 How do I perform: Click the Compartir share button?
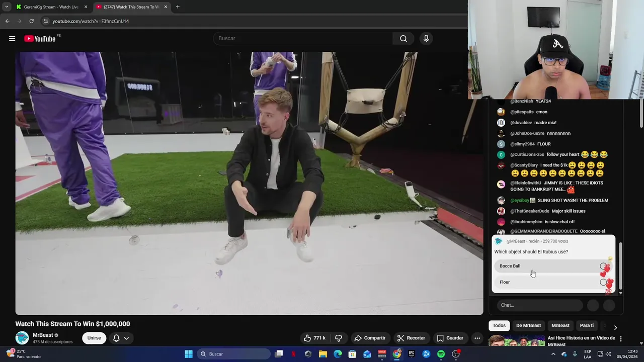pyautogui.click(x=370, y=338)
